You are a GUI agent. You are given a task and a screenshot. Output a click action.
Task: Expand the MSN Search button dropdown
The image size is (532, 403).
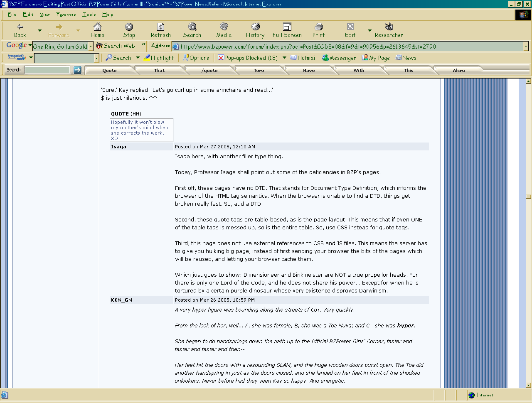[138, 58]
